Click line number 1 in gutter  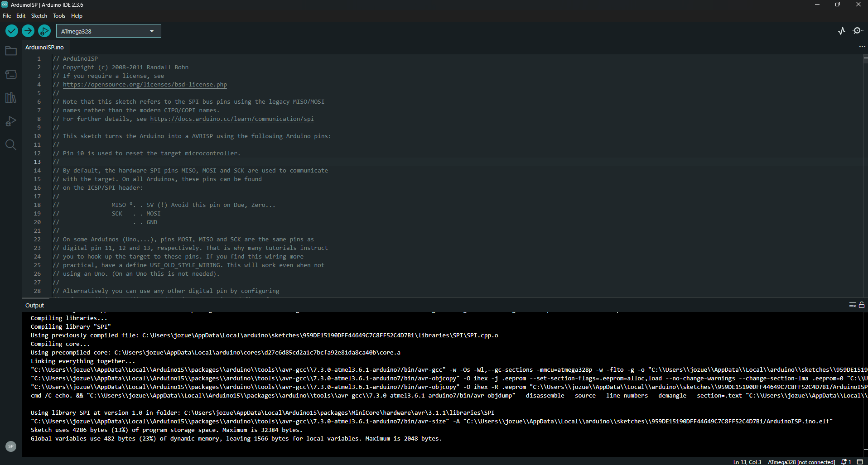tap(39, 59)
